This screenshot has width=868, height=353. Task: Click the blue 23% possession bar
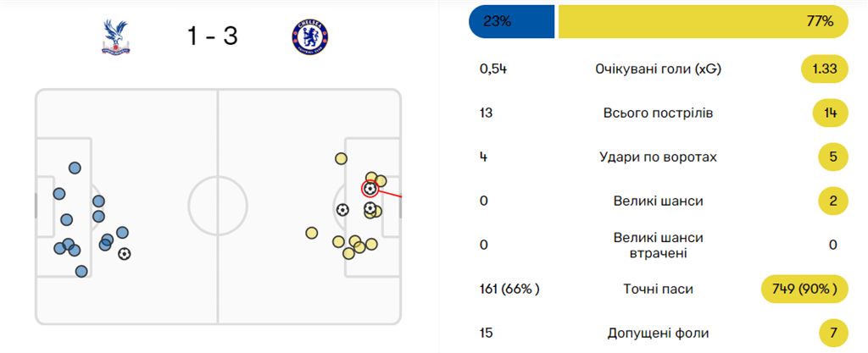click(511, 23)
